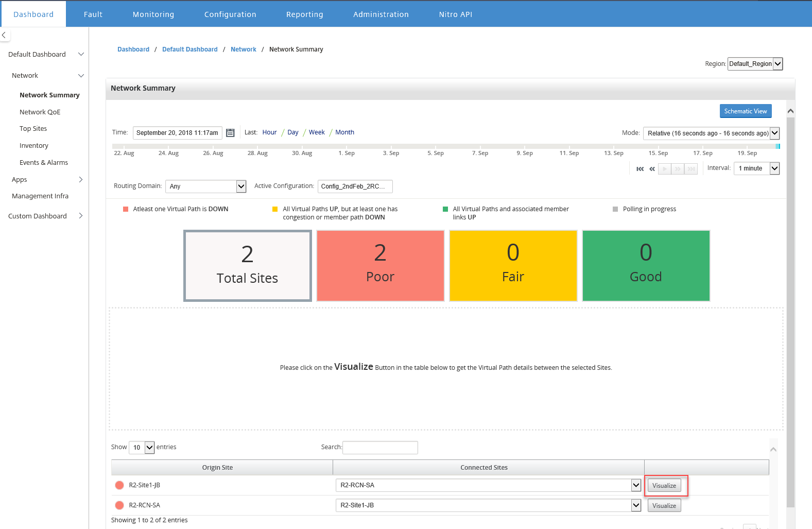Click the red status dot for R2-Site1-JB

(119, 485)
